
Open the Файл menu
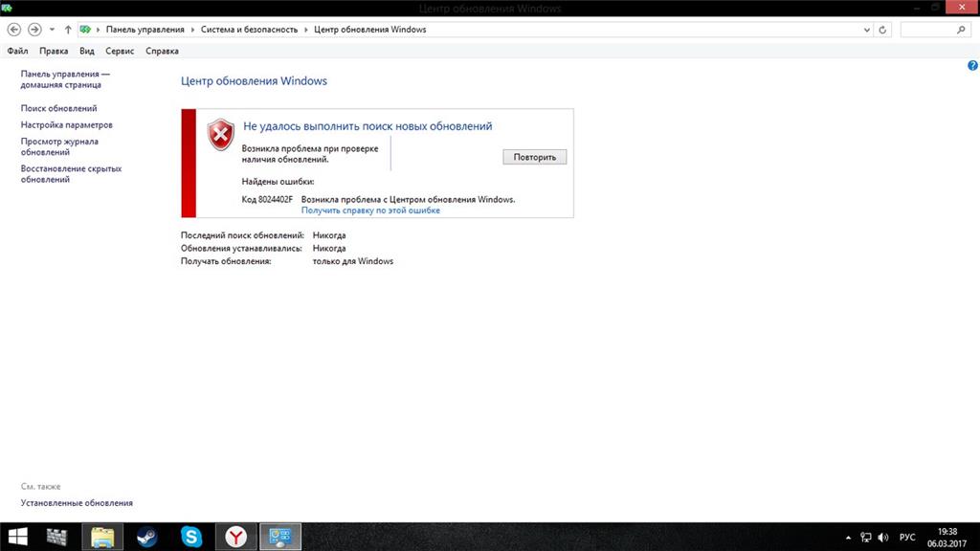tap(17, 52)
